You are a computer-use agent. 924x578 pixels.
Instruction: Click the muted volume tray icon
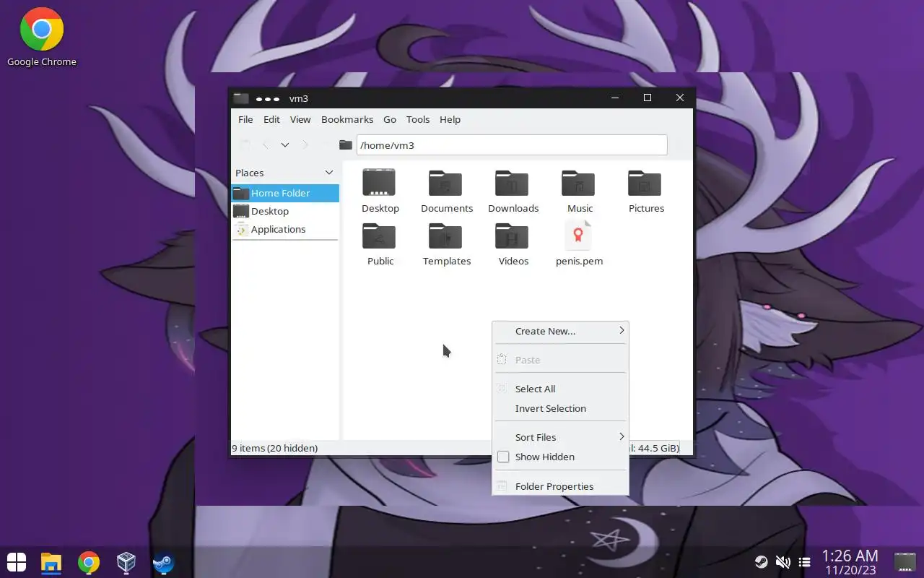(783, 562)
